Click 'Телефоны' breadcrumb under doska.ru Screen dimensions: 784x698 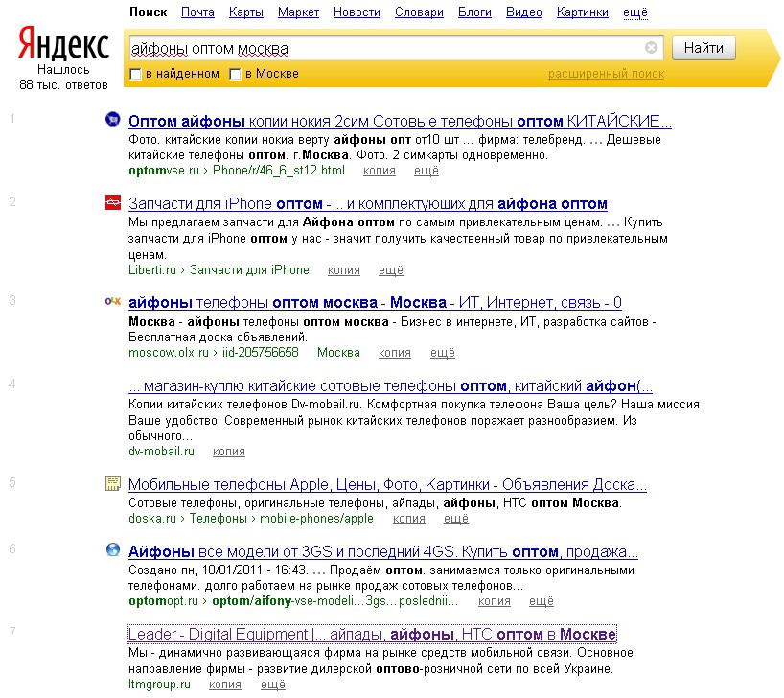coord(218,519)
